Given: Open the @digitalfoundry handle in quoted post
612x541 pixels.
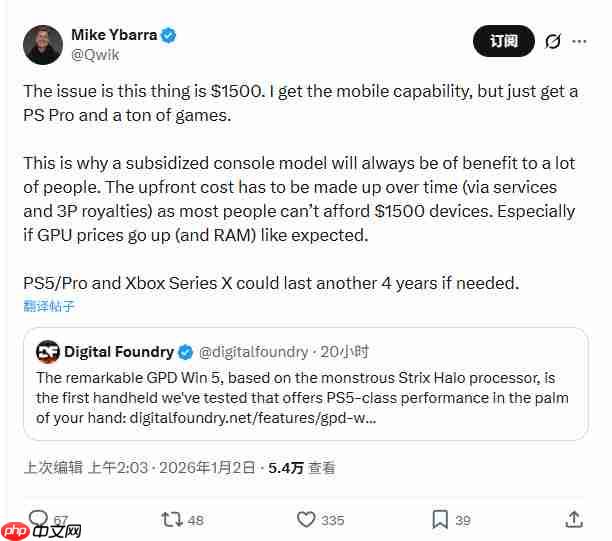Looking at the screenshot, I should (254, 352).
